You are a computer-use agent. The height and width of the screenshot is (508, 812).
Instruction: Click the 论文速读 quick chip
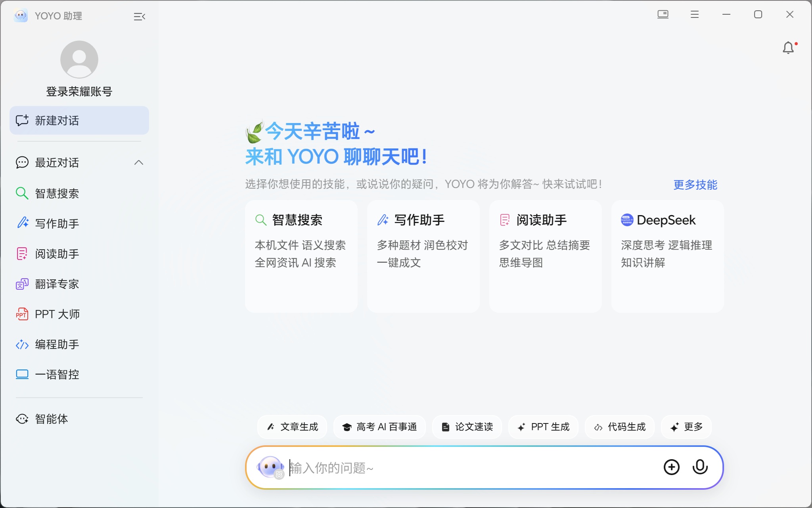click(x=467, y=427)
